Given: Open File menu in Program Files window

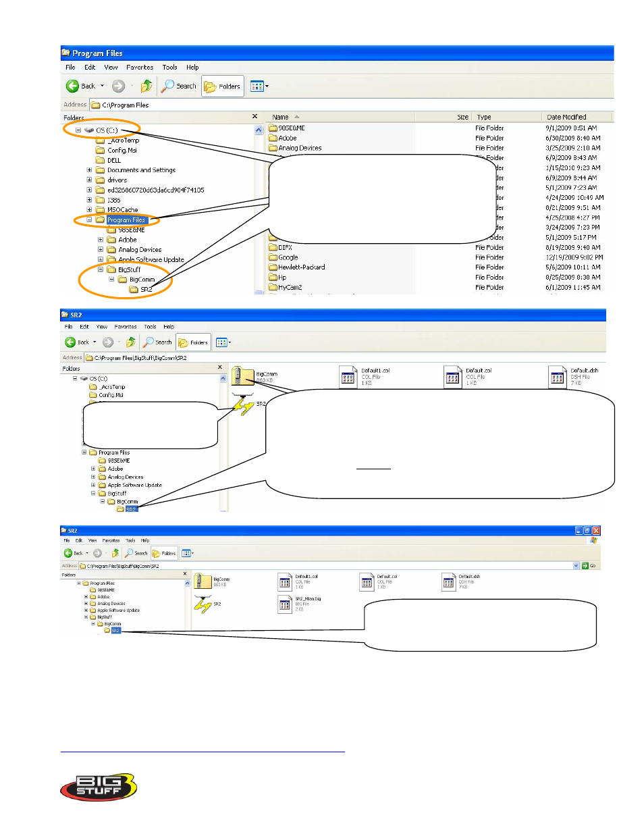Looking at the screenshot, I should click(70, 68).
